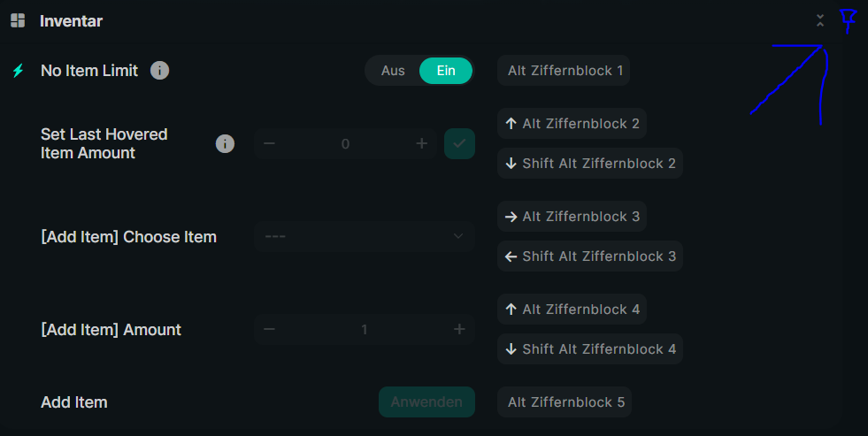Screen dimensions: 868x436
Task: Decrease the Add Item Amount value
Action: coord(269,329)
